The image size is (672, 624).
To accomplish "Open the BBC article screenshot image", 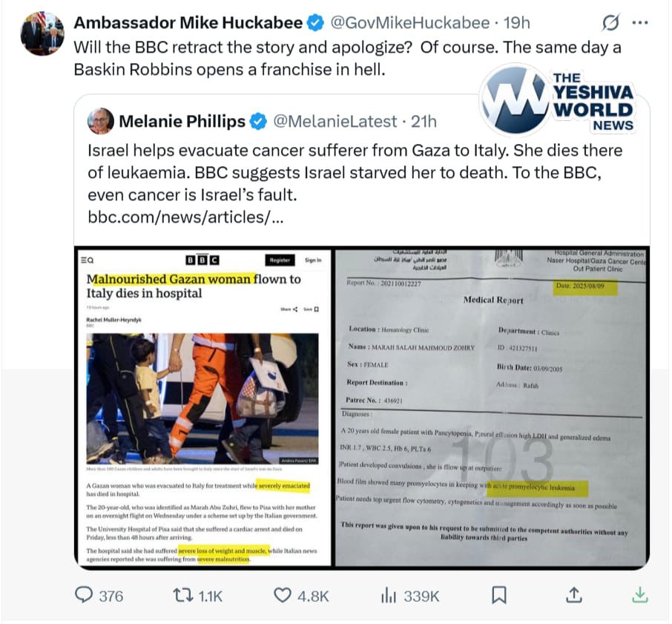I will pyautogui.click(x=203, y=407).
